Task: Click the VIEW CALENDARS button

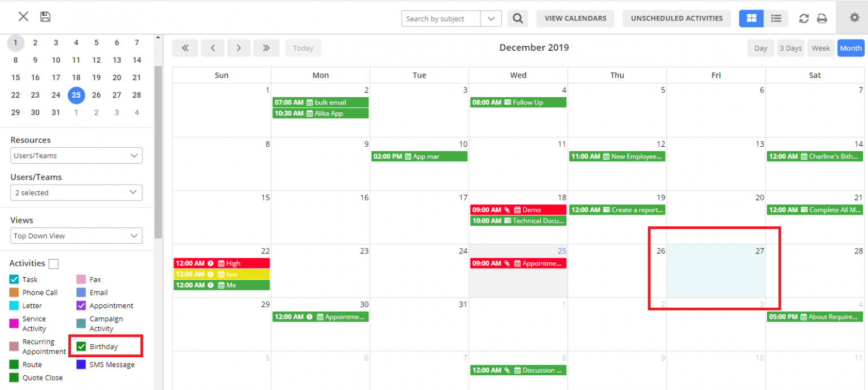Action: (x=575, y=18)
